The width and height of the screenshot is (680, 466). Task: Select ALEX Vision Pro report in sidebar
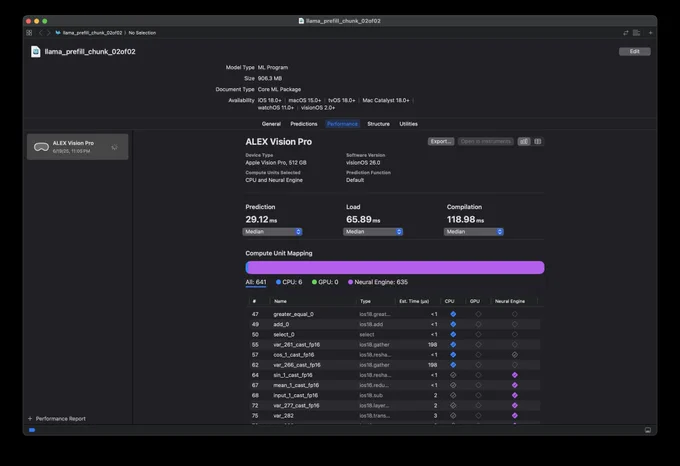coord(78,147)
